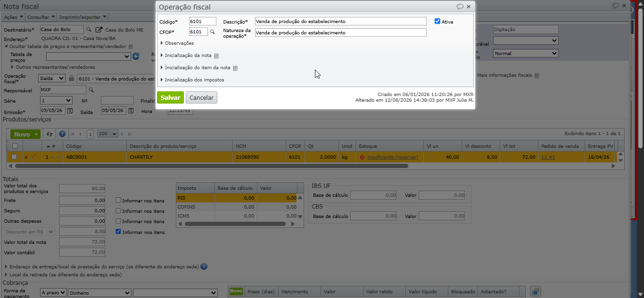Click the note icon beside Mais informações fiscais
Viewport: 644px width, 298px height.
point(537,75)
